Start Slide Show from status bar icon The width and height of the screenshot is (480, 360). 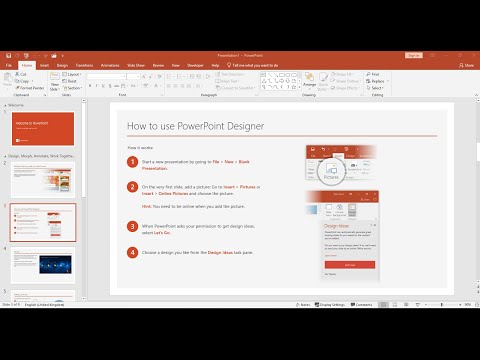(x=418, y=305)
